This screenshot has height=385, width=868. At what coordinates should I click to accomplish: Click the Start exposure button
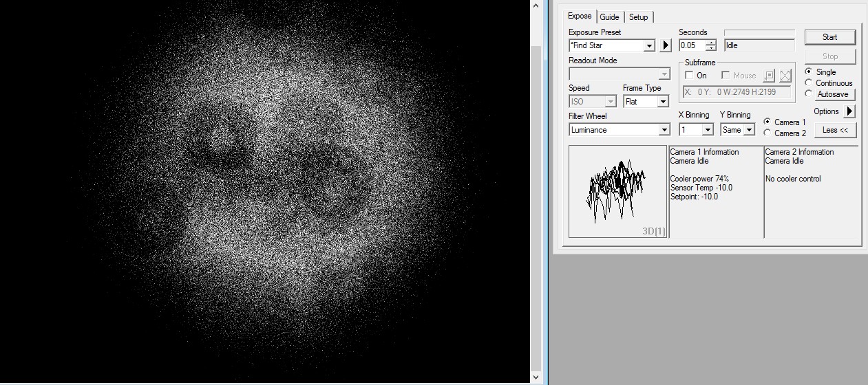[830, 37]
